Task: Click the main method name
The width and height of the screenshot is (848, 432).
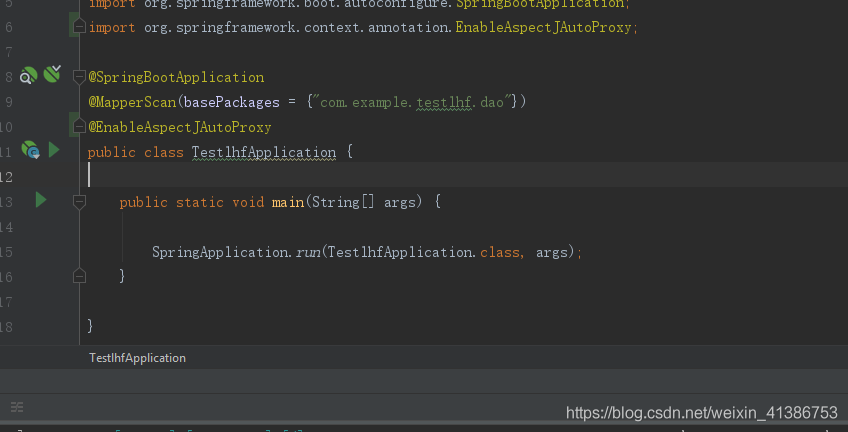Action: coord(288,202)
